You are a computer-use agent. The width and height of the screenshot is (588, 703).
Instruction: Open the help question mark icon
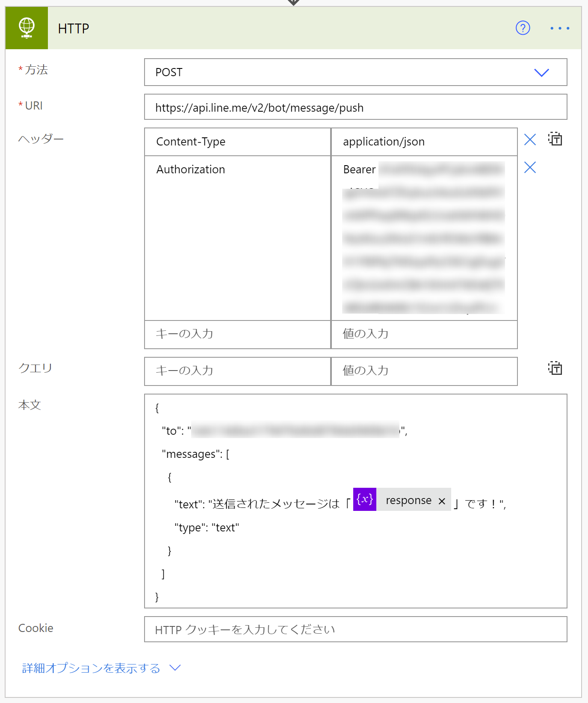523,28
